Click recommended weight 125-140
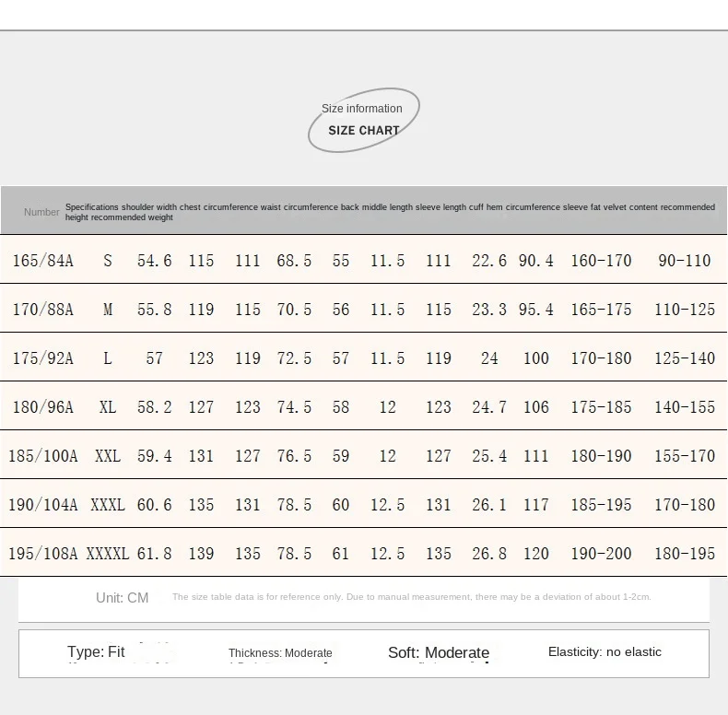728x715 pixels. [x=685, y=358]
